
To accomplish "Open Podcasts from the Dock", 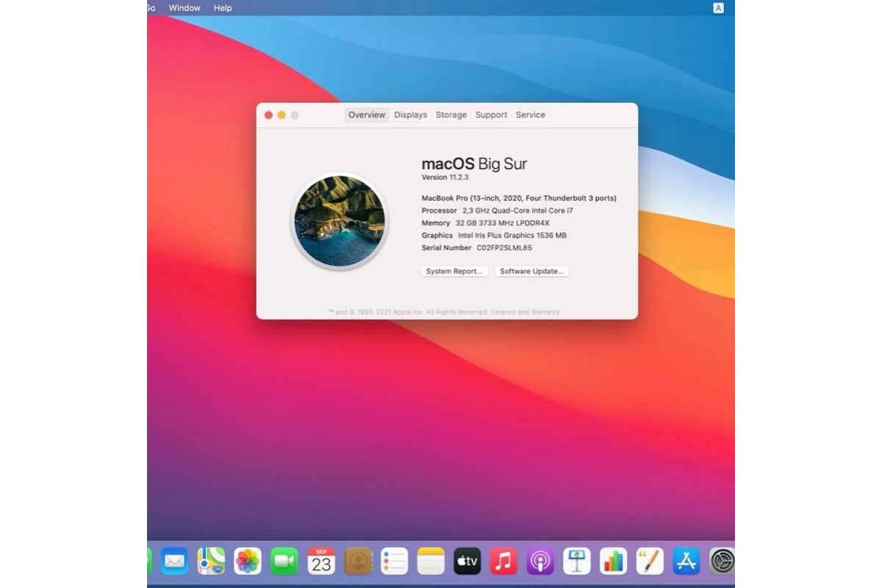I will [x=540, y=562].
